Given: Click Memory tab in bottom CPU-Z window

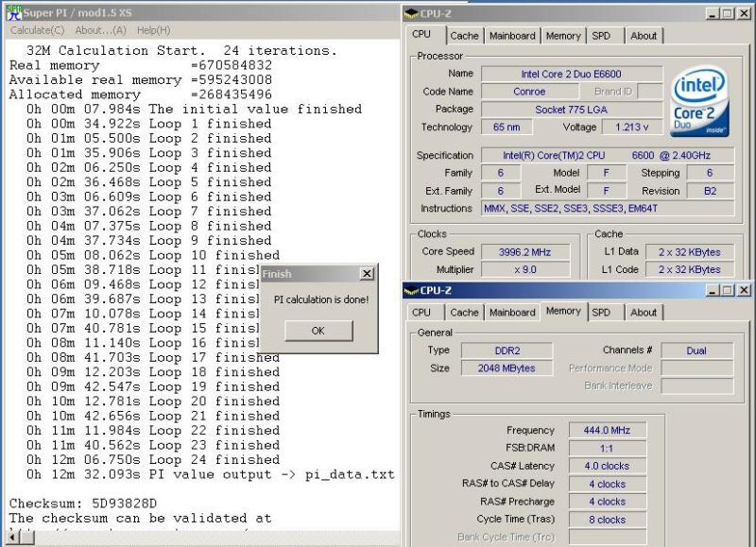Looking at the screenshot, I should [563, 311].
